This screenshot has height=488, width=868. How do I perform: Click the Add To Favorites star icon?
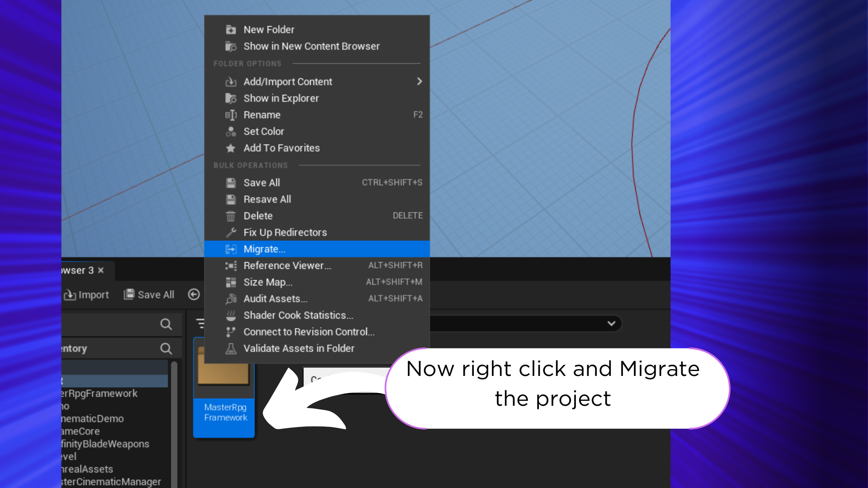coord(231,148)
